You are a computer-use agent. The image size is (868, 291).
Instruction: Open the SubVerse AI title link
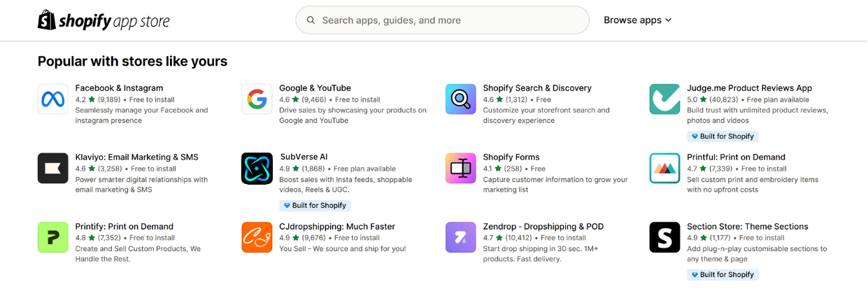tap(304, 157)
